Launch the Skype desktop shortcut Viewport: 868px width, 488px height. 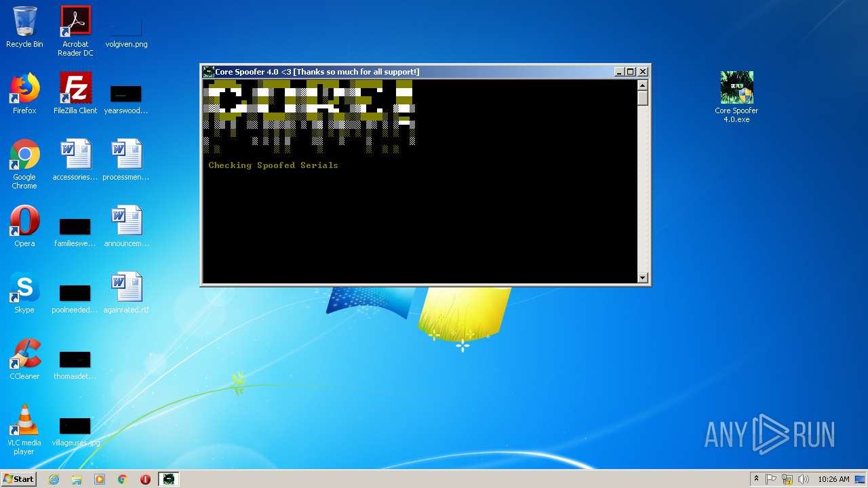pos(24,293)
